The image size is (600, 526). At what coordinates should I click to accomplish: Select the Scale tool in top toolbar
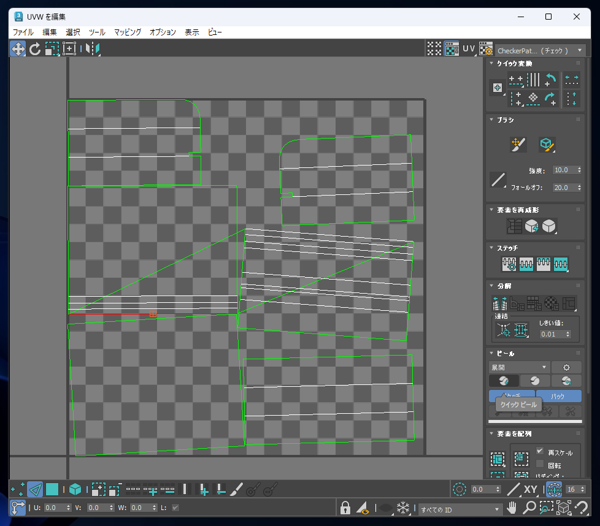[52, 49]
